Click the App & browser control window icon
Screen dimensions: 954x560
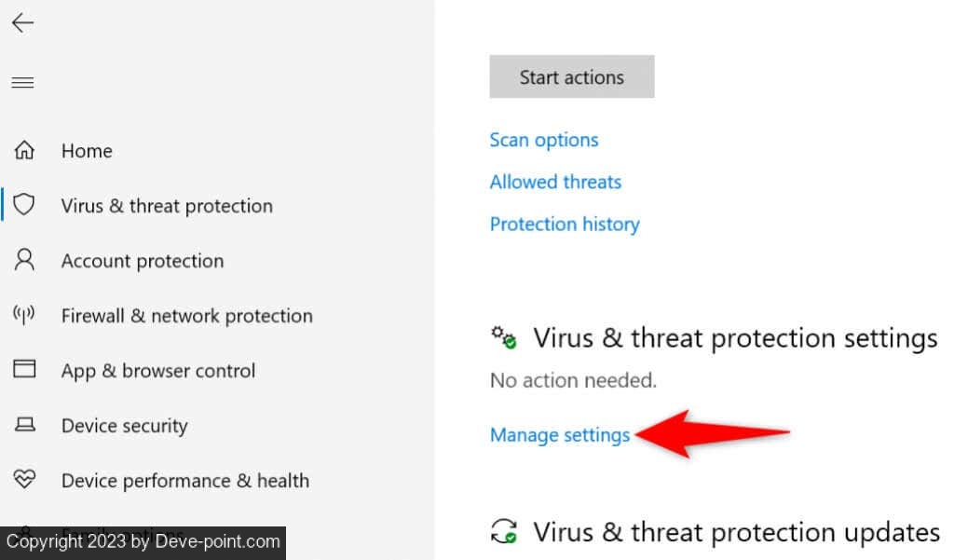coord(24,370)
